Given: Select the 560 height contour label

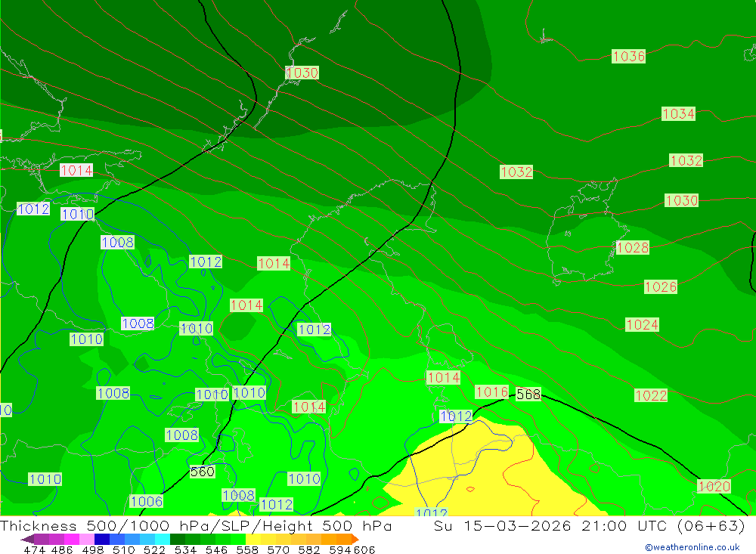Looking at the screenshot, I should 203,472.
